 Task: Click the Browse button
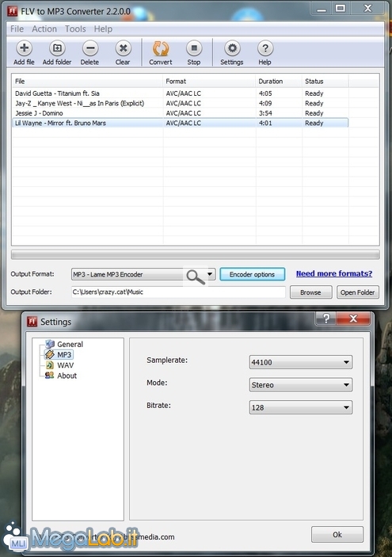click(310, 292)
